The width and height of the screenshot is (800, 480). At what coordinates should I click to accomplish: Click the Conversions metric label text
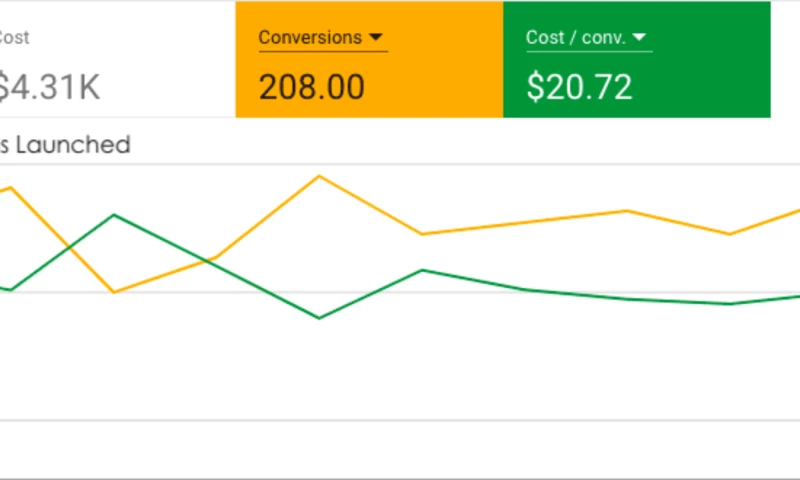click(310, 38)
